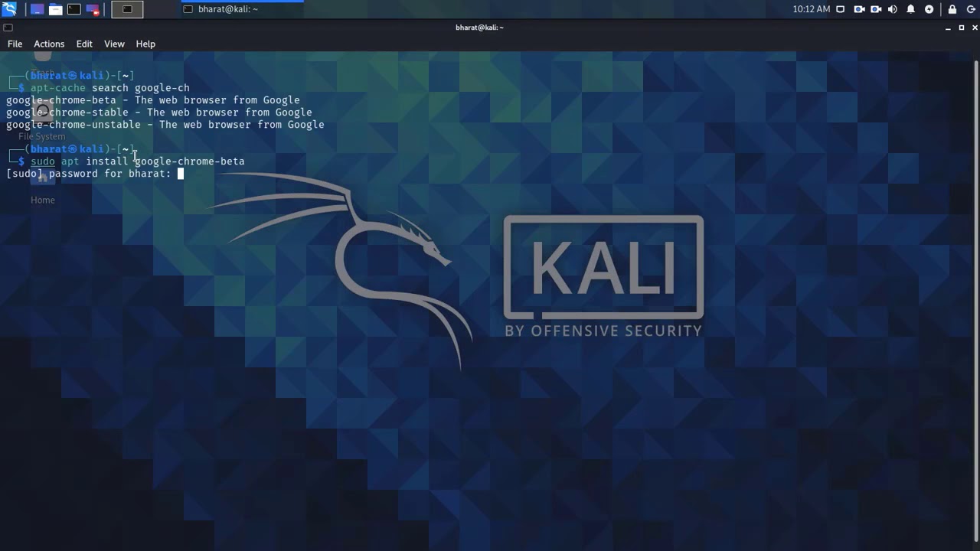The height and width of the screenshot is (551, 980).
Task: Open the View menu
Action: [114, 44]
